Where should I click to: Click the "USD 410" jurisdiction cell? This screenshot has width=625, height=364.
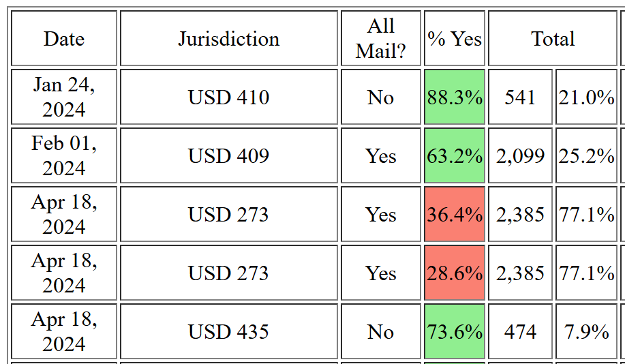(229, 97)
